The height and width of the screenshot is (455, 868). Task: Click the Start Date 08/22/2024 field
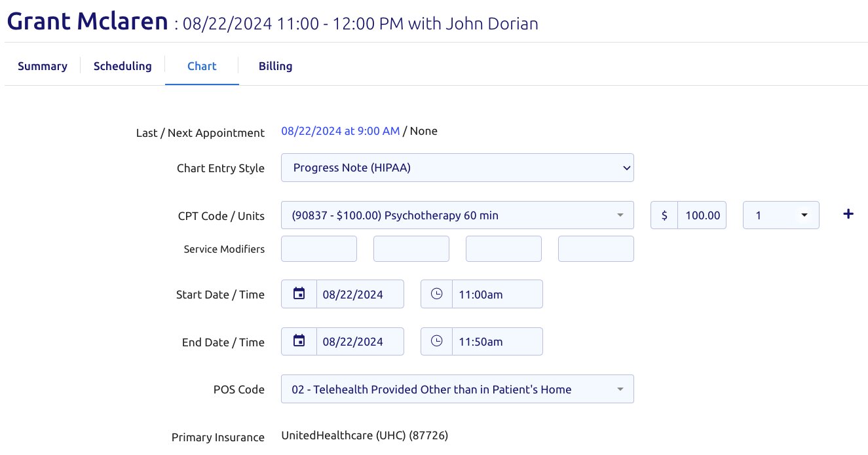coord(360,294)
